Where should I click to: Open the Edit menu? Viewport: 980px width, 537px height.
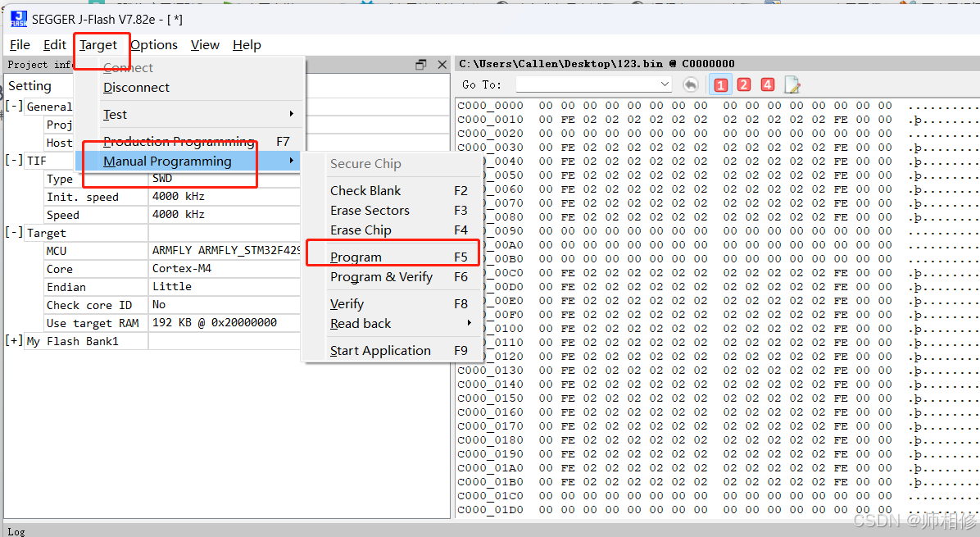point(54,45)
